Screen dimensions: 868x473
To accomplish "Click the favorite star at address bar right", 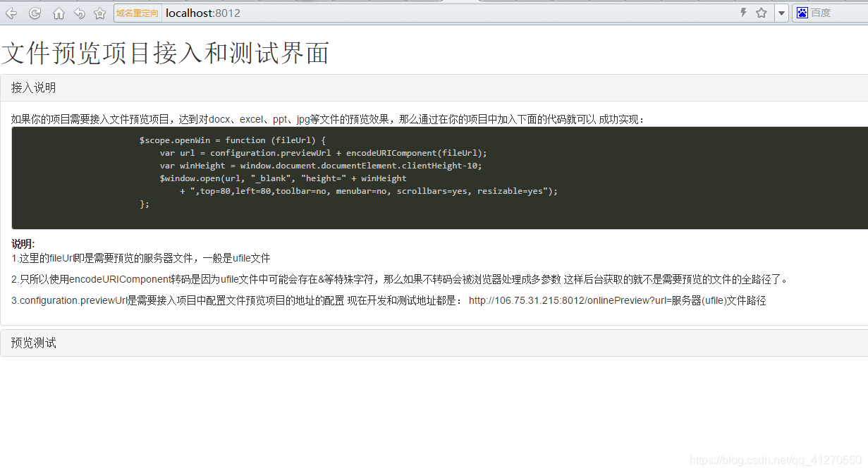I will click(x=762, y=13).
